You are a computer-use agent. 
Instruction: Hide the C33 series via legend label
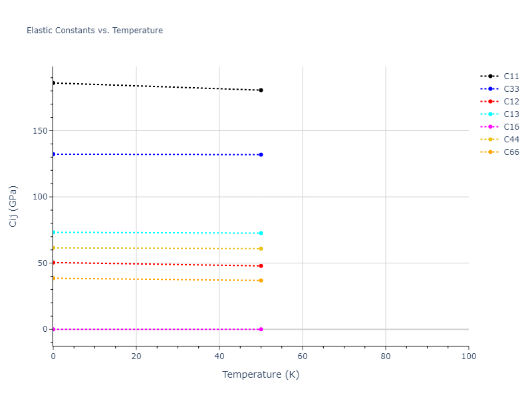511,89
